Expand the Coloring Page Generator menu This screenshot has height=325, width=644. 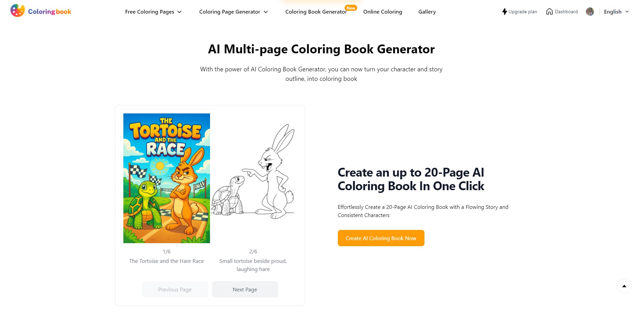233,12
